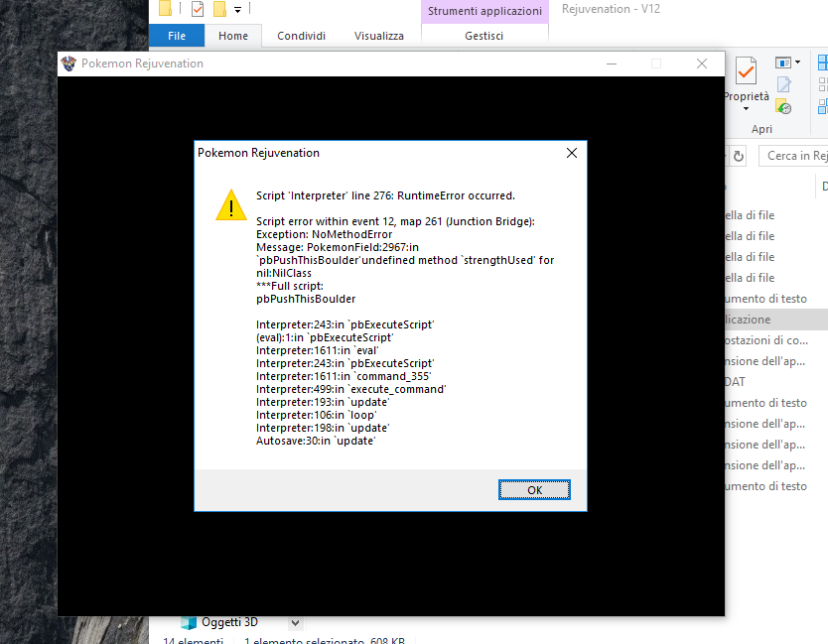This screenshot has height=644, width=828.
Task: Open the Gestisci application tools tab
Action: point(483,36)
